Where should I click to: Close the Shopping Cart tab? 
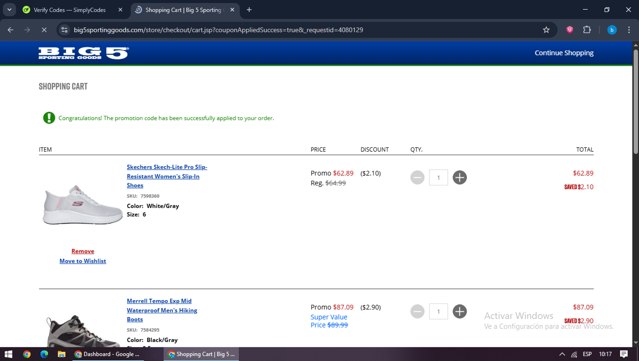(x=232, y=10)
